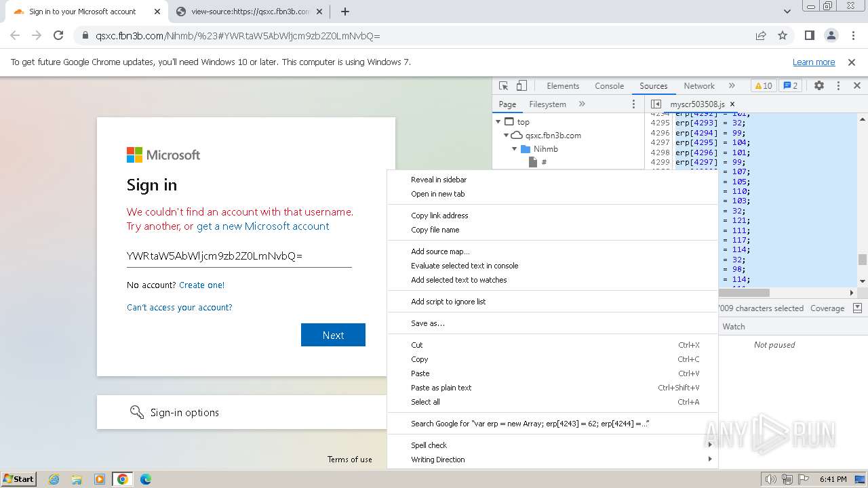Choose Evaluate selected text in console
This screenshot has width=868, height=488.
click(553, 266)
